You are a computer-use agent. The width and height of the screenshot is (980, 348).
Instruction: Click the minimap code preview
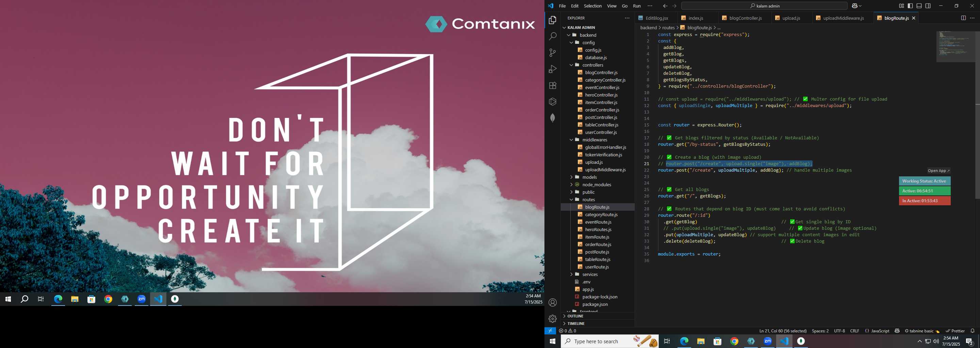point(954,46)
